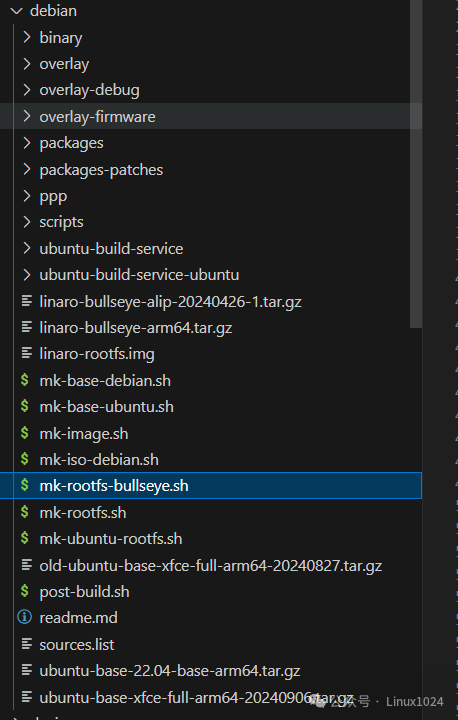The image size is (458, 720).
Task: Click shell icon of mk-base-debian.sh
Action: [25, 380]
